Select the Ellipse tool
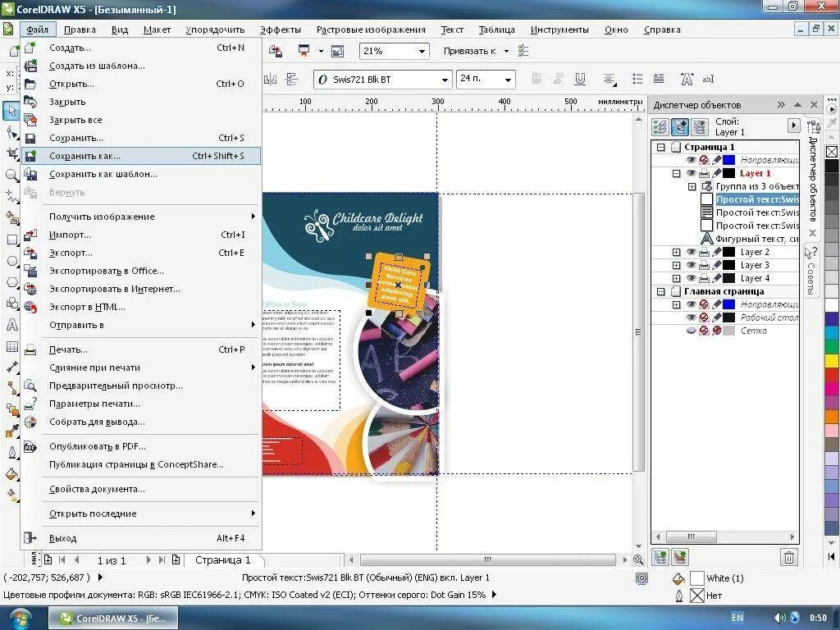This screenshot has height=630, width=840. click(x=11, y=261)
